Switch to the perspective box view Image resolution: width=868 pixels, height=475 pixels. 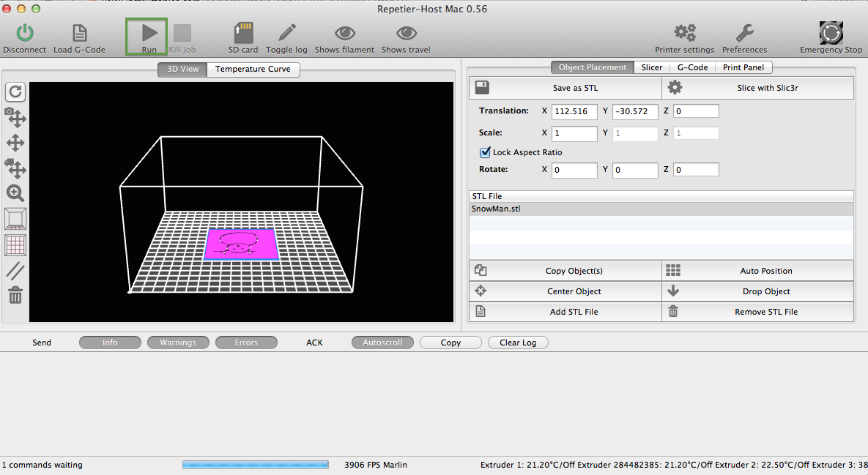(15, 218)
